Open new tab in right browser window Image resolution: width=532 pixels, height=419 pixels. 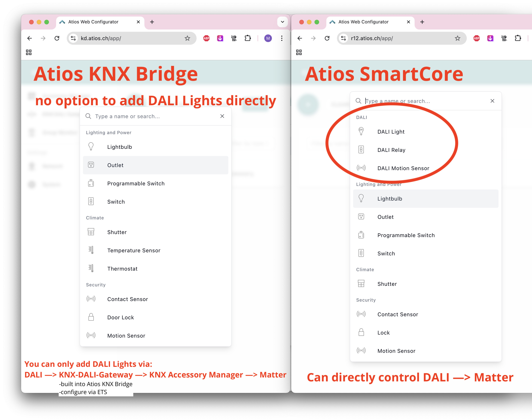pos(422,22)
